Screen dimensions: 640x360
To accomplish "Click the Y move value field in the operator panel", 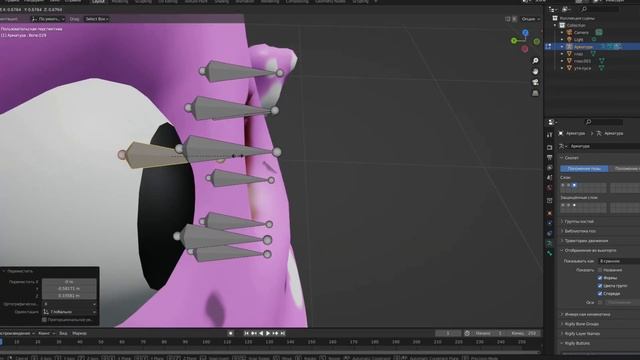I will pos(69,289).
